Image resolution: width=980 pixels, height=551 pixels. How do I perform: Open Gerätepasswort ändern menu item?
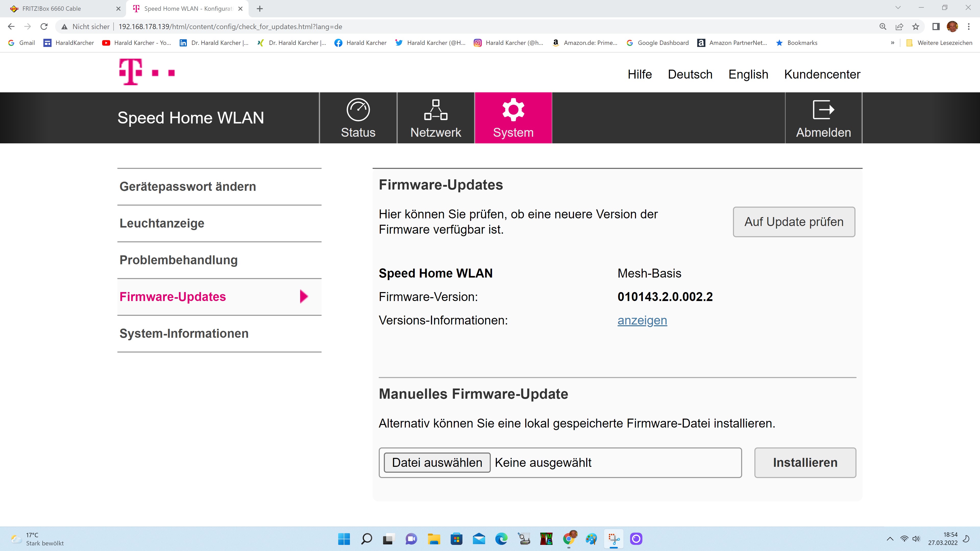click(x=188, y=187)
